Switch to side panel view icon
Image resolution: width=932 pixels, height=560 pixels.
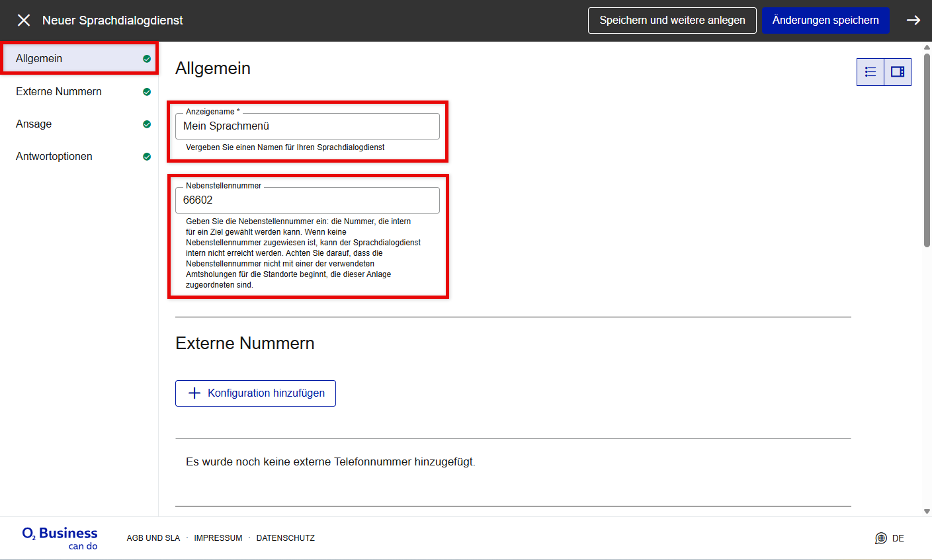(898, 72)
